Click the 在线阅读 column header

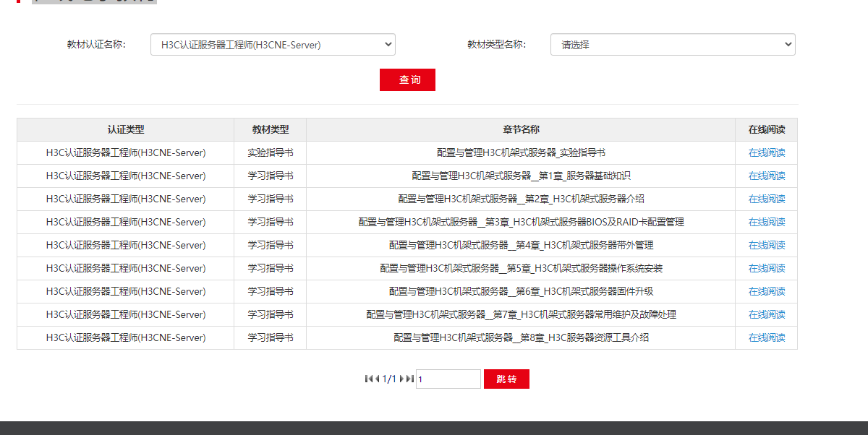767,129
